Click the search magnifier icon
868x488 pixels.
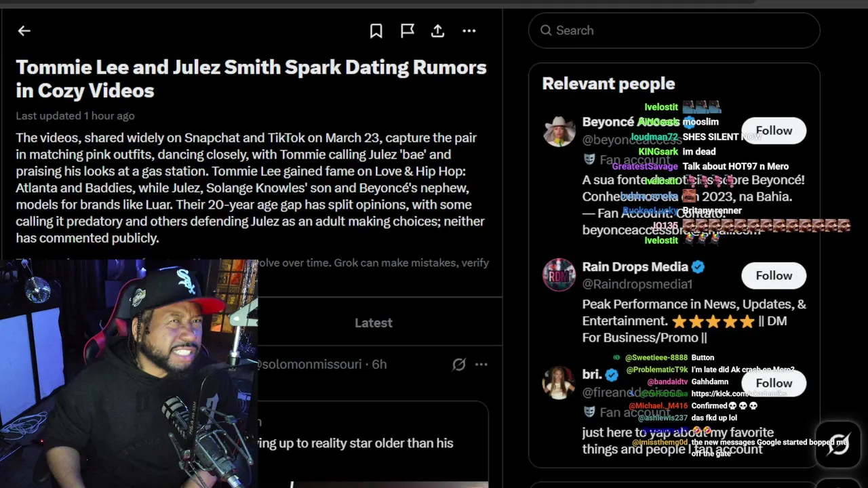click(x=546, y=30)
